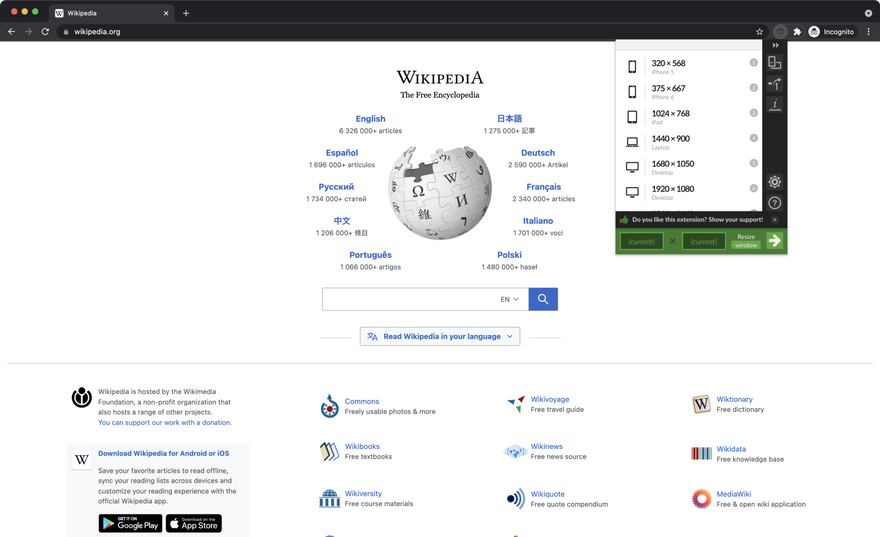
Task: Select the 375 × 667 iPhone 6 preset
Action: 689,91
